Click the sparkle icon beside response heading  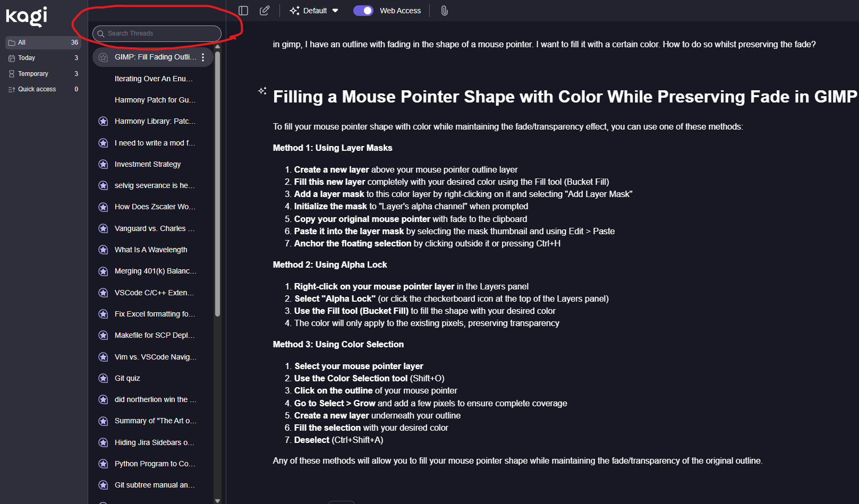click(262, 91)
